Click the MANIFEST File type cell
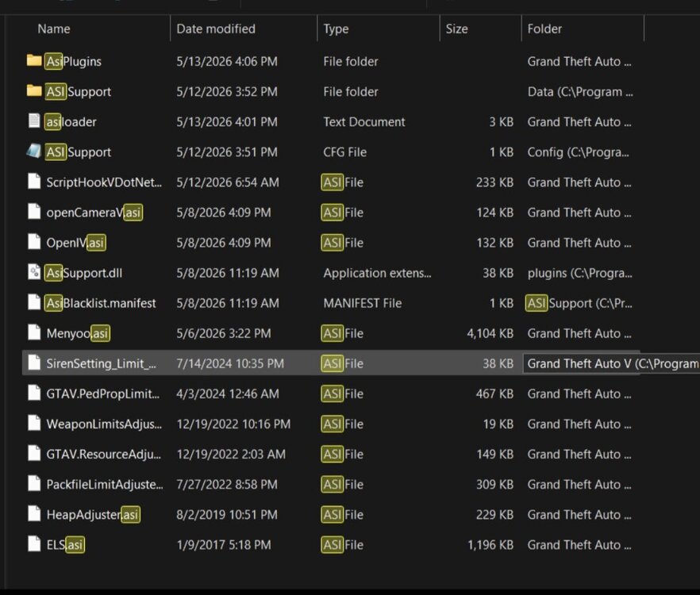Screen dimensions: 700x595 pos(363,303)
